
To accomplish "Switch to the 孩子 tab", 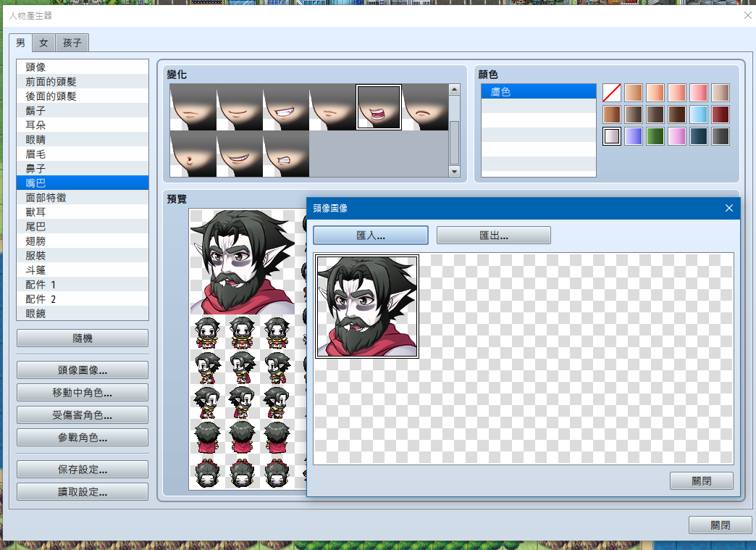I will pos(72,43).
